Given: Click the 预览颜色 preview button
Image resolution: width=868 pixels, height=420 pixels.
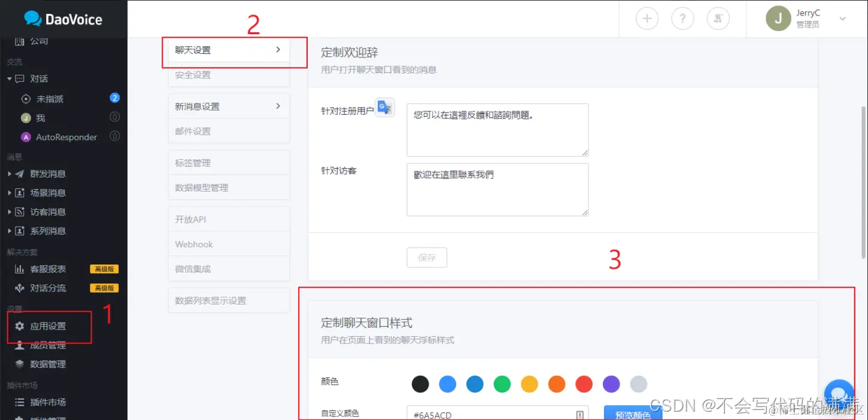Looking at the screenshot, I should [x=632, y=413].
